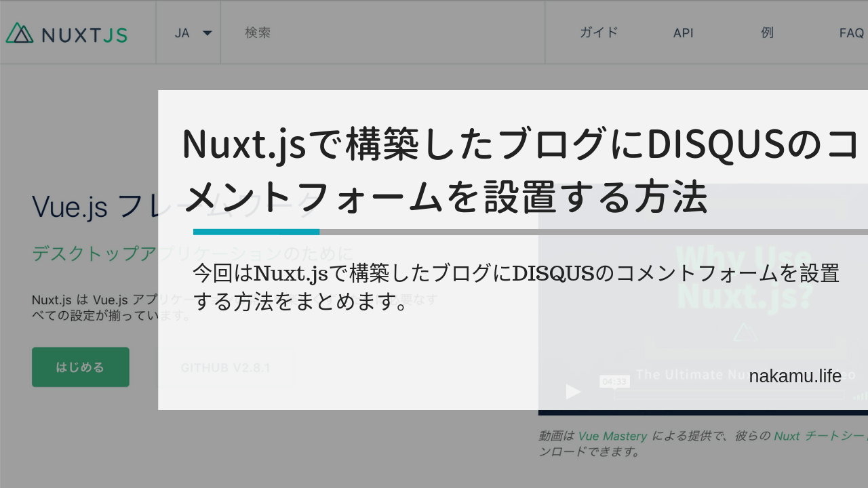Screen dimensions: 868x488
Task: Open the FAQ page
Action: (850, 32)
